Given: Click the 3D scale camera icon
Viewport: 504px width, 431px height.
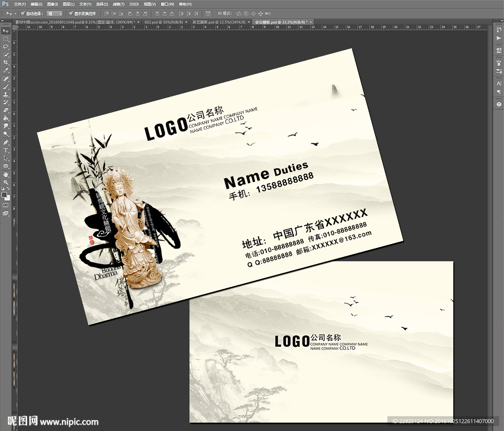Looking at the screenshot, I should point(267,13).
